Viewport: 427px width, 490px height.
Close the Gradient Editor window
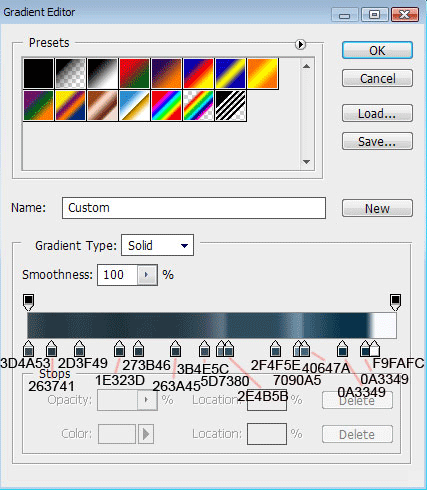(x=405, y=15)
